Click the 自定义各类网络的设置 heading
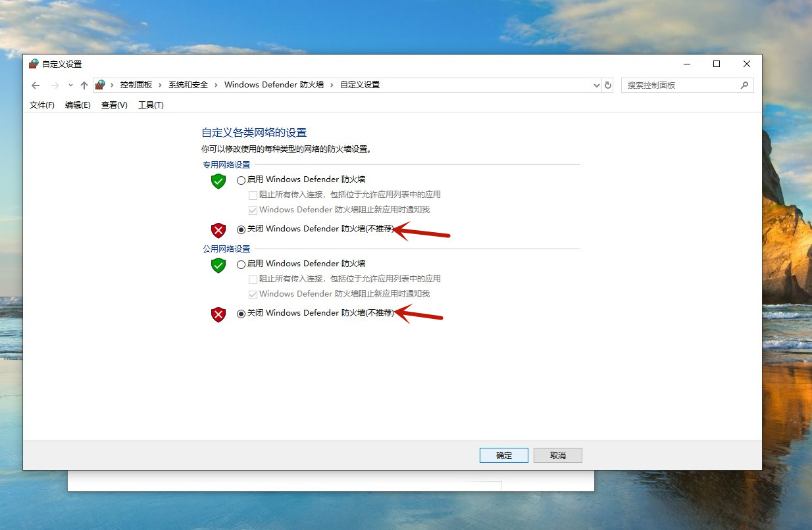Screen dimensions: 812x530 [x=254, y=133]
